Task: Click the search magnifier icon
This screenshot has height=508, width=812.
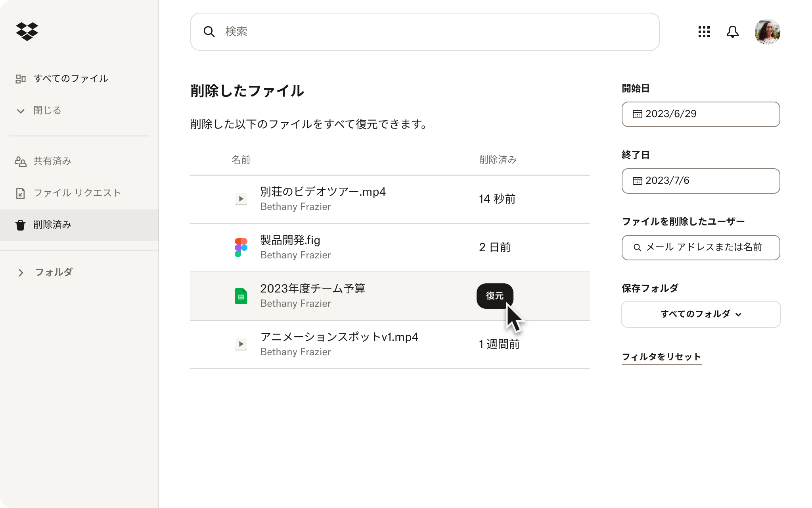Action: click(x=209, y=32)
